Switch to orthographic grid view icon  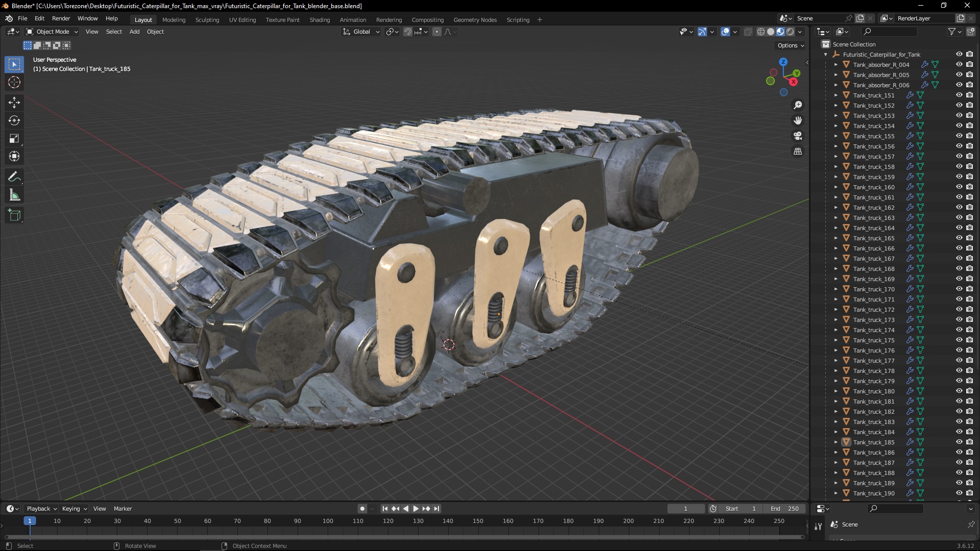click(x=798, y=152)
